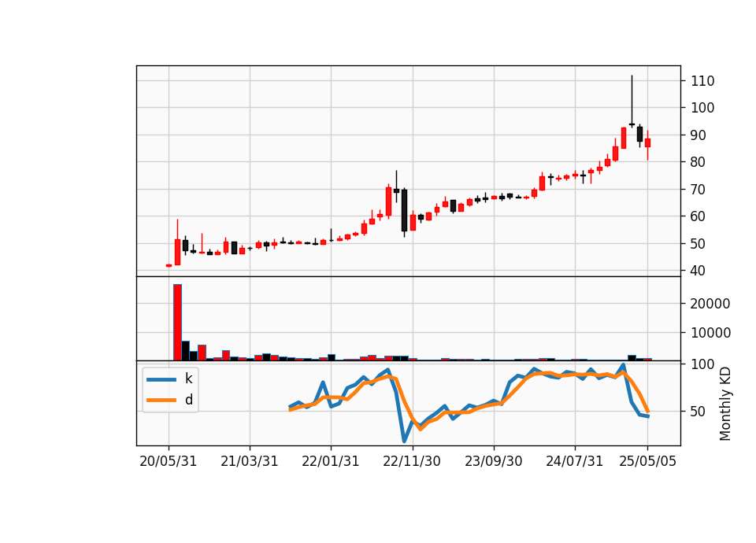Click the first small red candlestick near 42

click(x=169, y=265)
